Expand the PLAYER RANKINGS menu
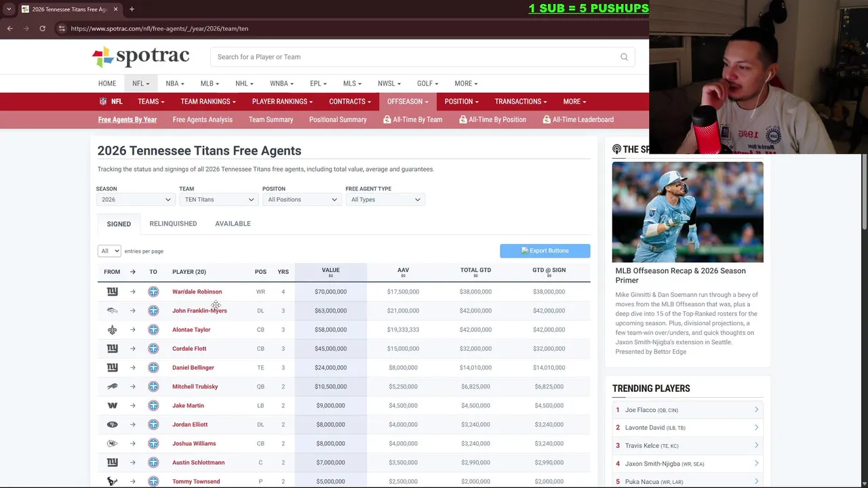 click(x=282, y=102)
